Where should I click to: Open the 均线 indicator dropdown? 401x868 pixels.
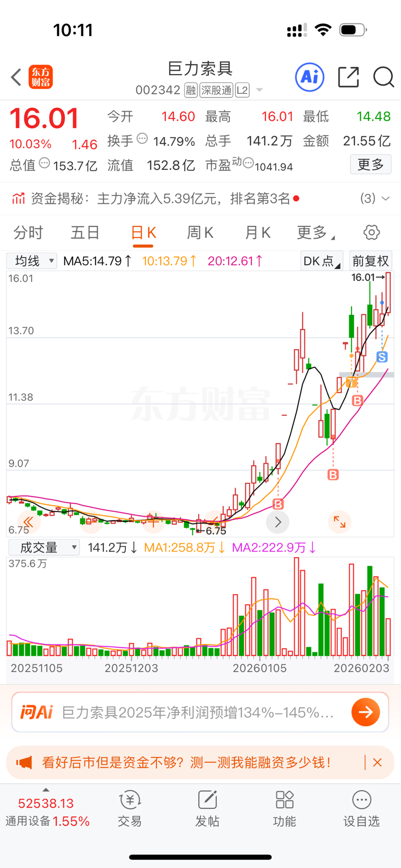coord(31,261)
